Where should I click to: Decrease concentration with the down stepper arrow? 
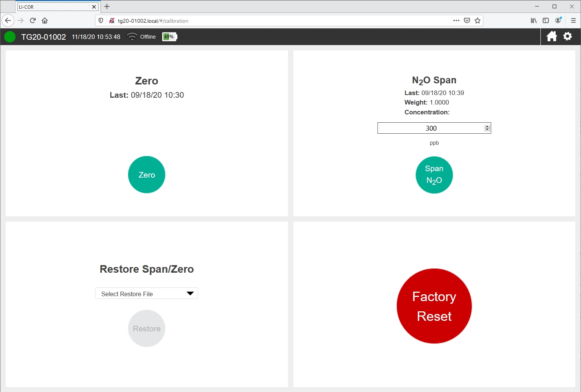(x=487, y=130)
